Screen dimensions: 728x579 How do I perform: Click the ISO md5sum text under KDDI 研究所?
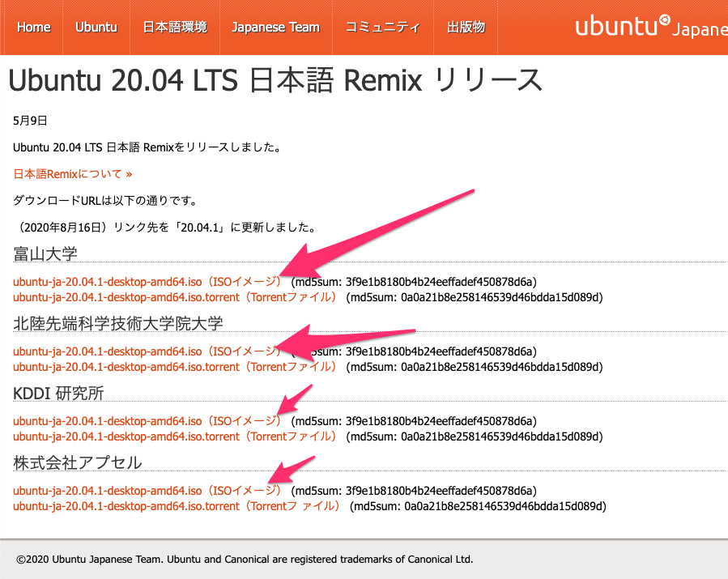tap(414, 421)
